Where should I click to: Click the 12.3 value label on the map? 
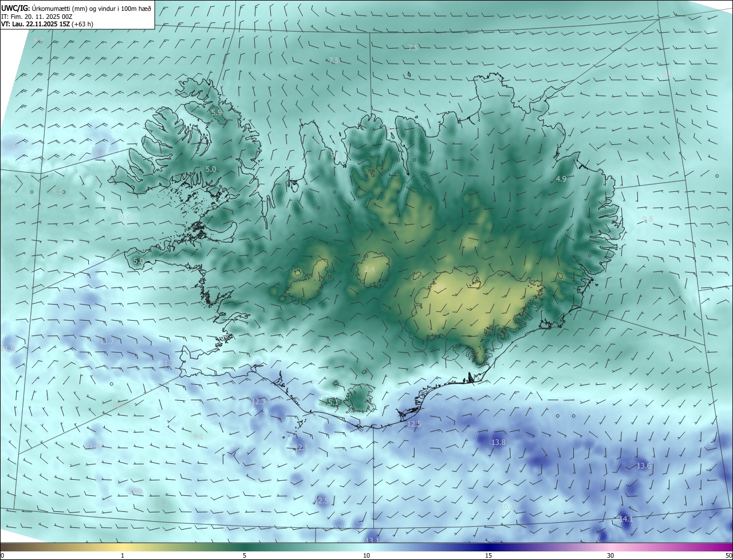259,402
